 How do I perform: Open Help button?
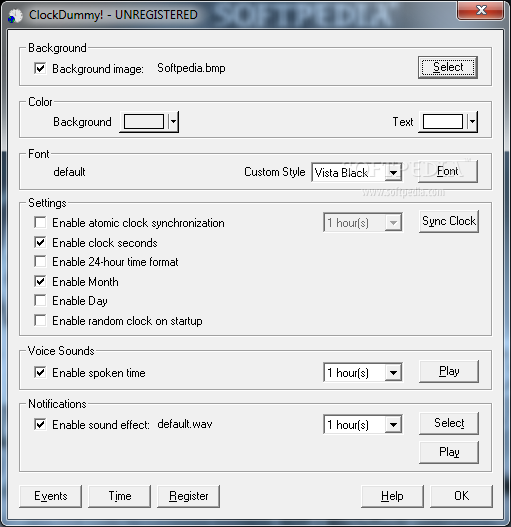tap(392, 496)
